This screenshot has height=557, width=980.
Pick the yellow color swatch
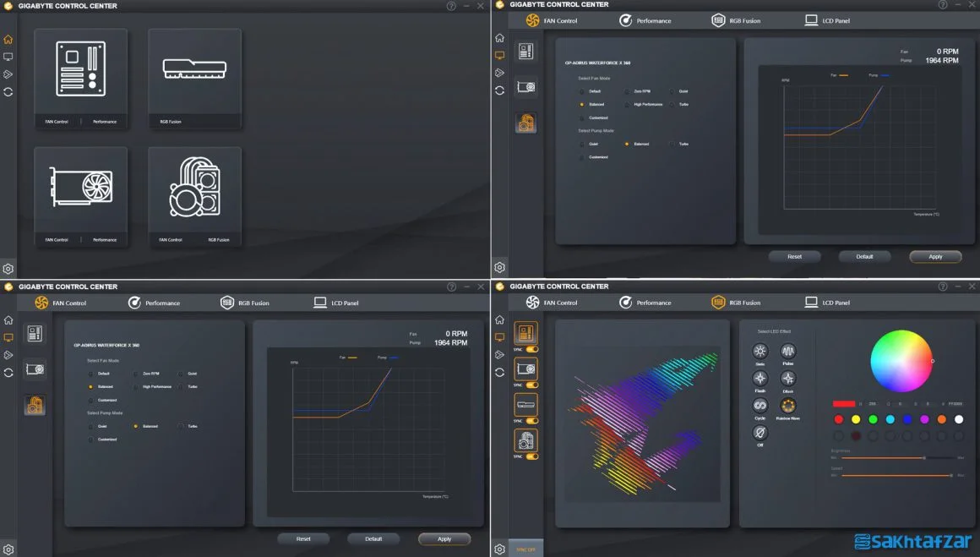coord(856,419)
